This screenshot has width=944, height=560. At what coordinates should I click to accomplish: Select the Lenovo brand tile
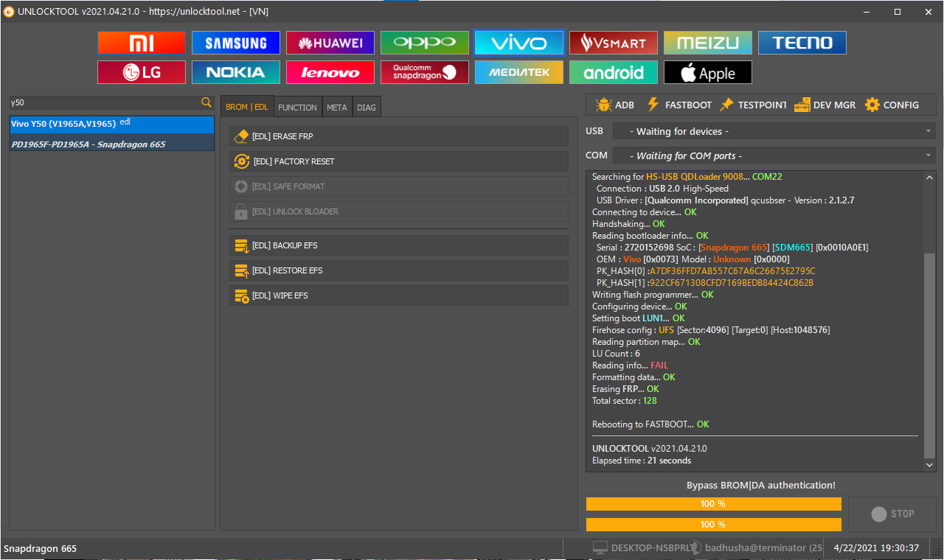tap(330, 72)
